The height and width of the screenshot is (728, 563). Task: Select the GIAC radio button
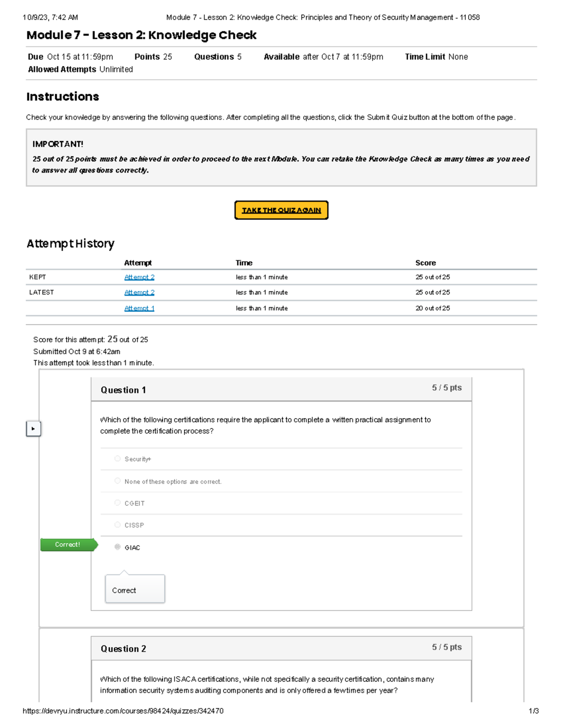(x=117, y=547)
